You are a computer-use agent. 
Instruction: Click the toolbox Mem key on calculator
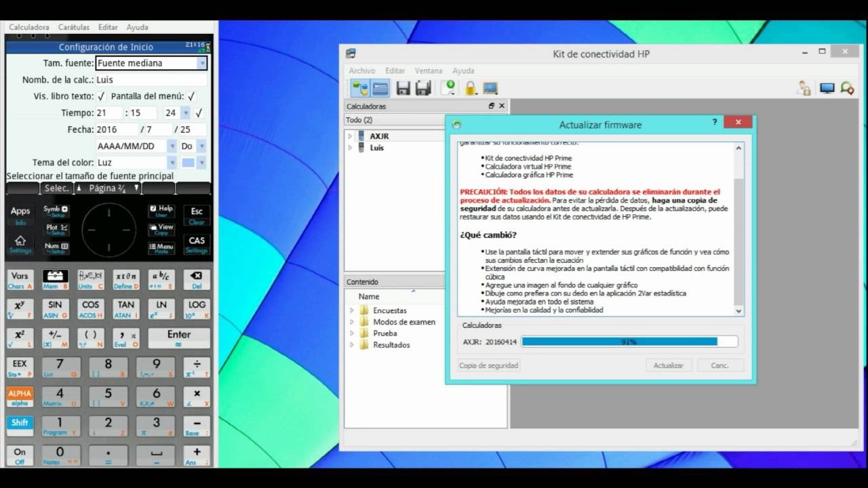pos(56,279)
